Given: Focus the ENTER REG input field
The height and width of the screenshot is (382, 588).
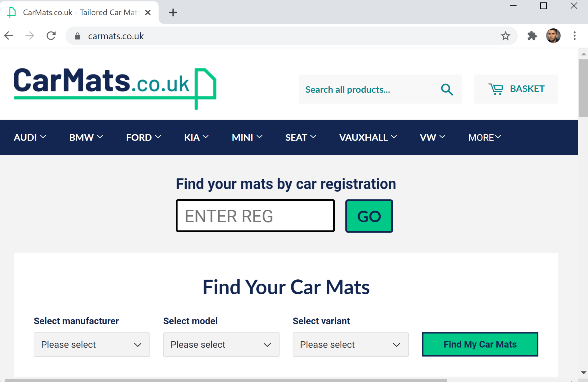Looking at the screenshot, I should point(255,216).
